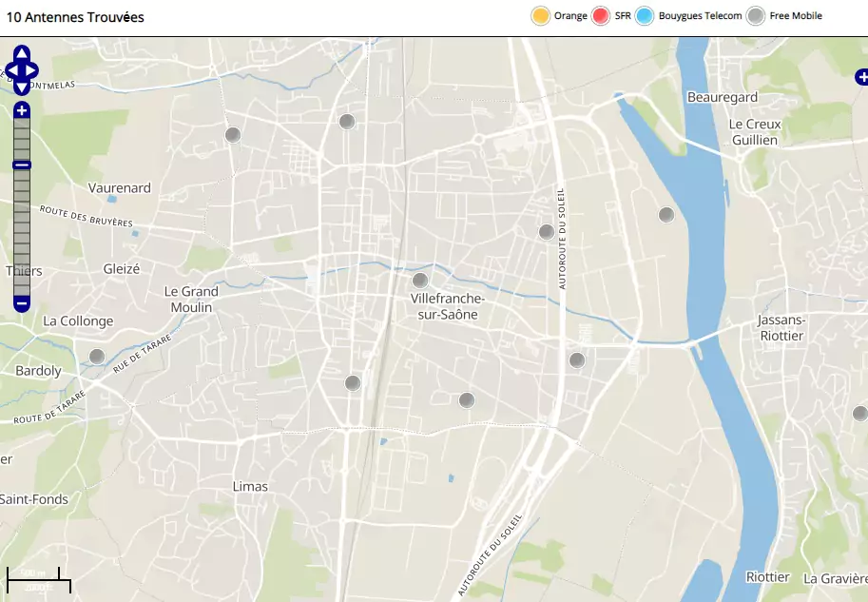The width and height of the screenshot is (868, 602).
Task: Click the antenna marker at top center
Action: pyautogui.click(x=347, y=121)
